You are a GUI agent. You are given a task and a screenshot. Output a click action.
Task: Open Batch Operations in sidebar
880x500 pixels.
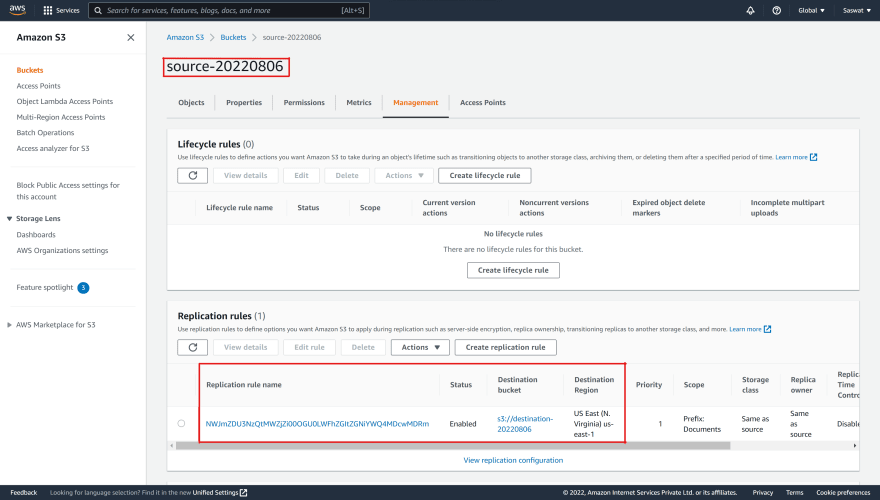45,133
